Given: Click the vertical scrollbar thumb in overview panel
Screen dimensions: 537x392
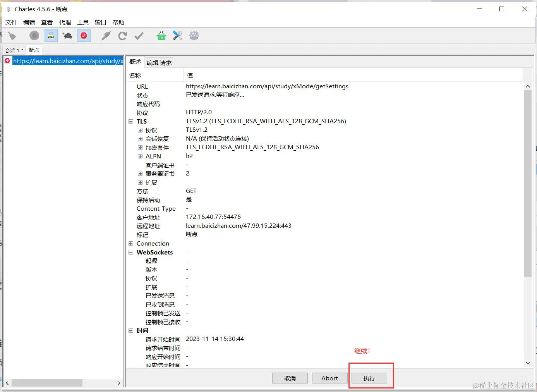Looking at the screenshot, I should click(528, 184).
